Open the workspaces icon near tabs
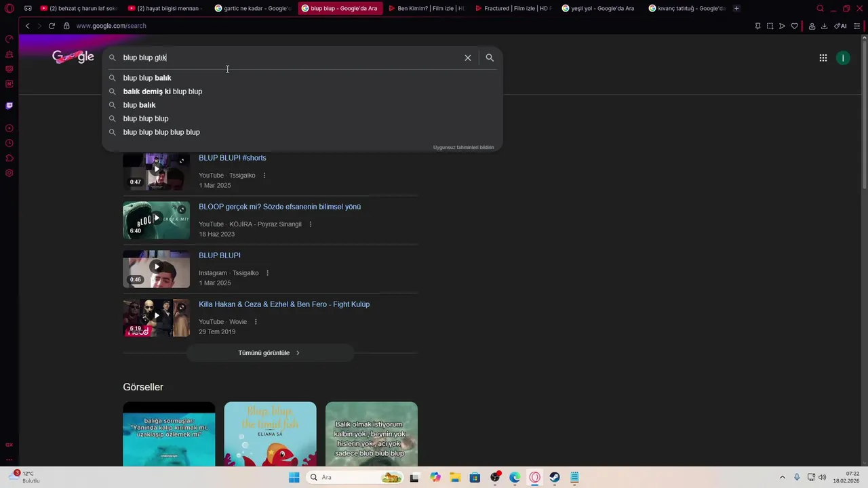This screenshot has width=868, height=488. pyautogui.click(x=28, y=8)
